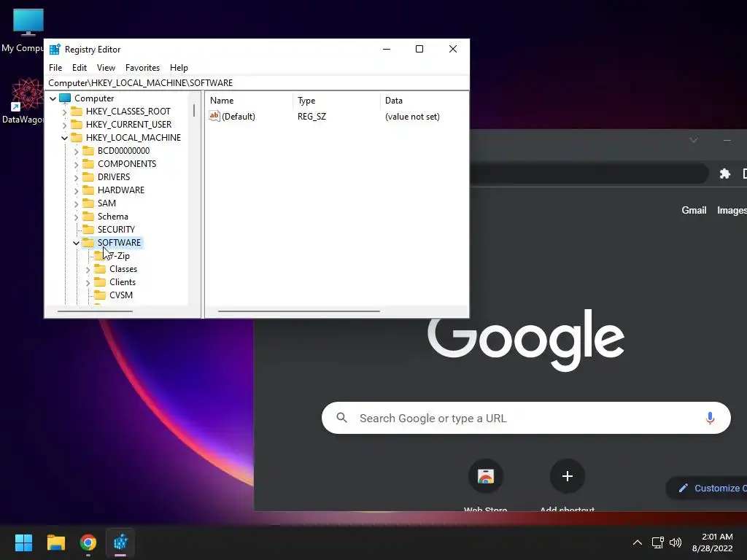Show hidden tray icons chevron
Screen dimensions: 747x560
pyautogui.click(x=637, y=542)
